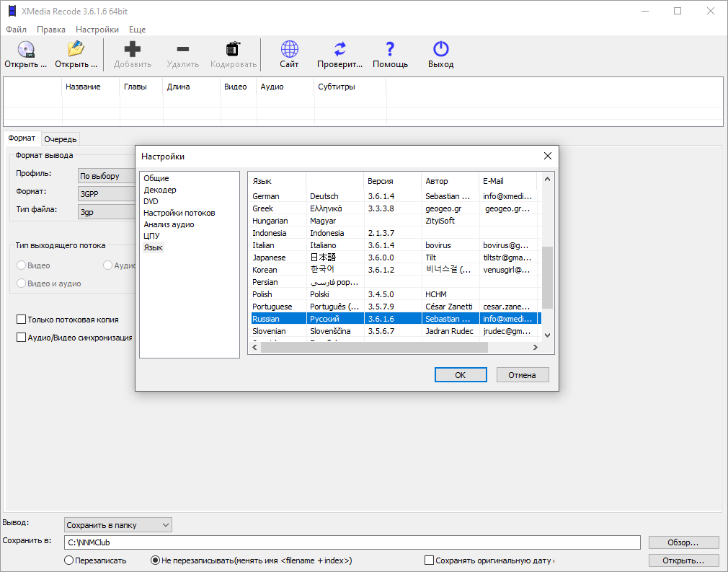728x572 pixels.
Task: Select Korean language row
Action: [x=395, y=270]
